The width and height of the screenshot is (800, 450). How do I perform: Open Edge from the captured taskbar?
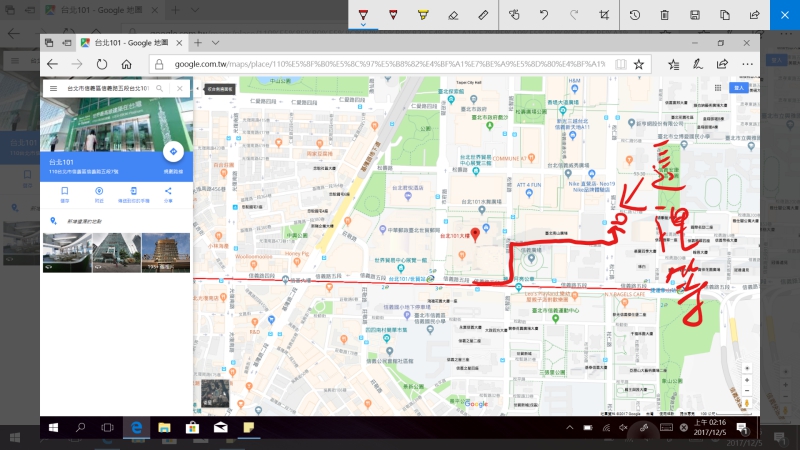(x=136, y=428)
